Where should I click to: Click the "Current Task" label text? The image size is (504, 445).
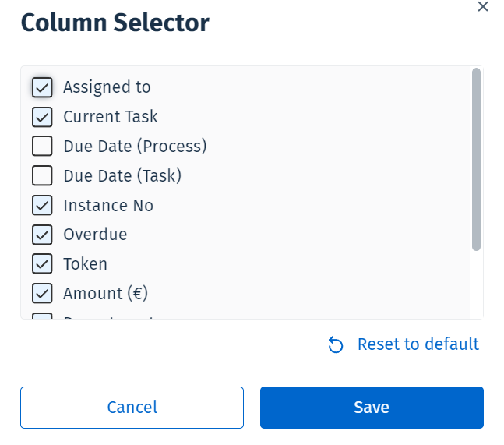[x=111, y=117]
